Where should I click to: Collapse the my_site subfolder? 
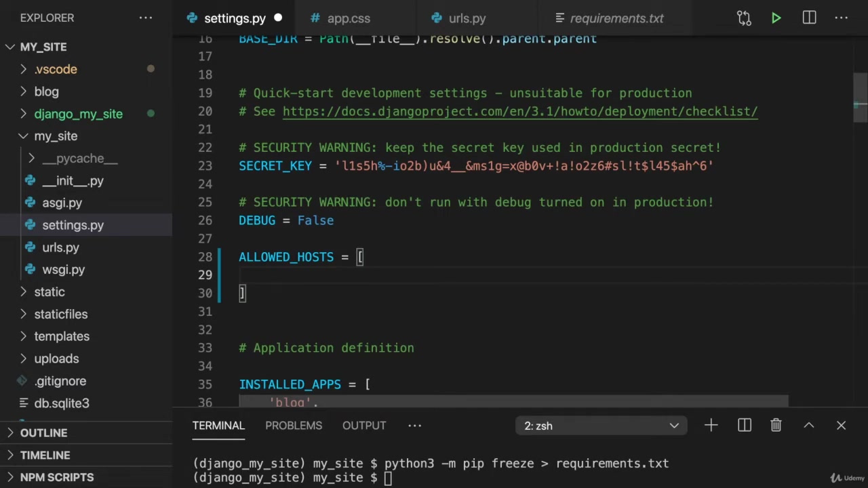(x=56, y=136)
